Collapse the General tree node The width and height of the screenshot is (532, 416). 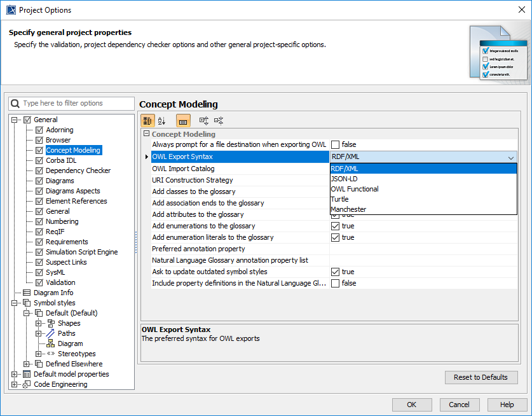point(15,120)
